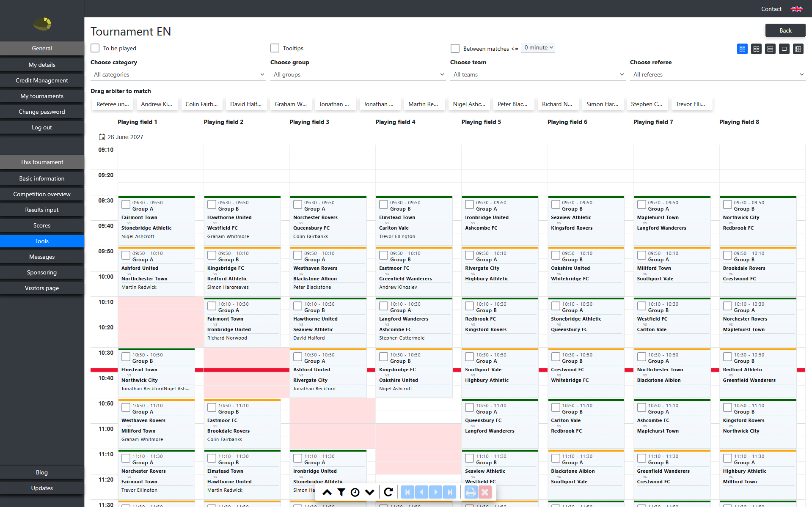Open Competition overview
This screenshot has height=507, width=812.
[x=42, y=194]
